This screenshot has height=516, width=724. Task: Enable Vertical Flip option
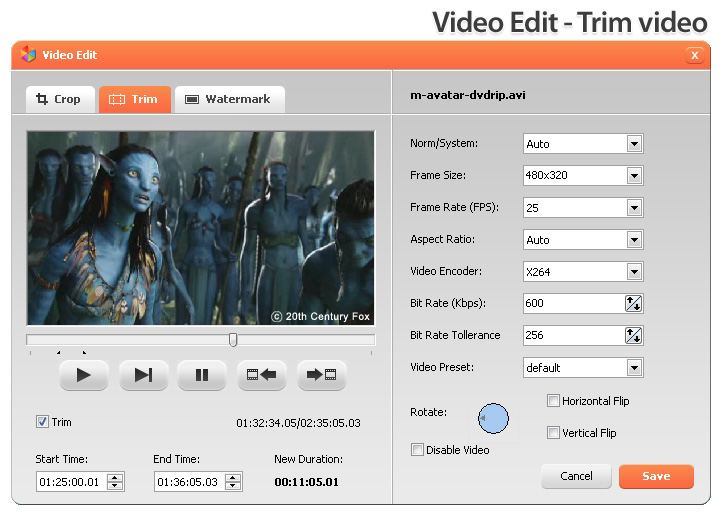pos(553,433)
